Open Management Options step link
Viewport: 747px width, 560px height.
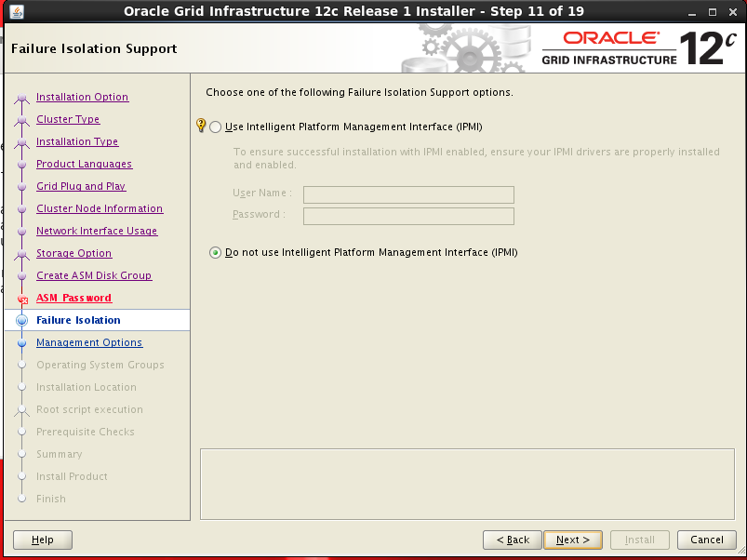89,342
